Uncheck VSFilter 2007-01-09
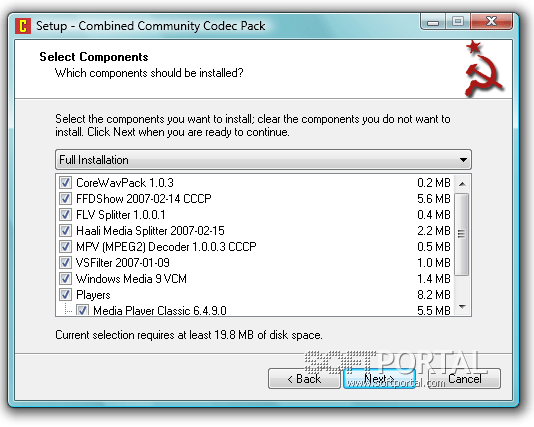 coord(65,263)
